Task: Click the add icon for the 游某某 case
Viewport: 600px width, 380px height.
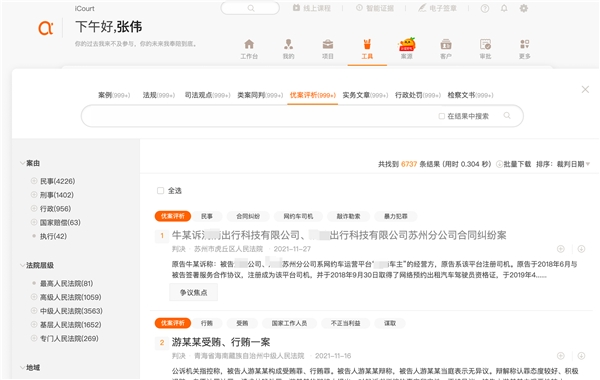Action: click(561, 356)
